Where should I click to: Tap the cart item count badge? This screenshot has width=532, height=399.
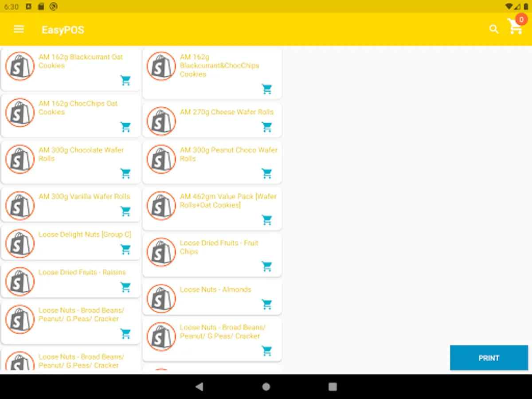tap(521, 20)
